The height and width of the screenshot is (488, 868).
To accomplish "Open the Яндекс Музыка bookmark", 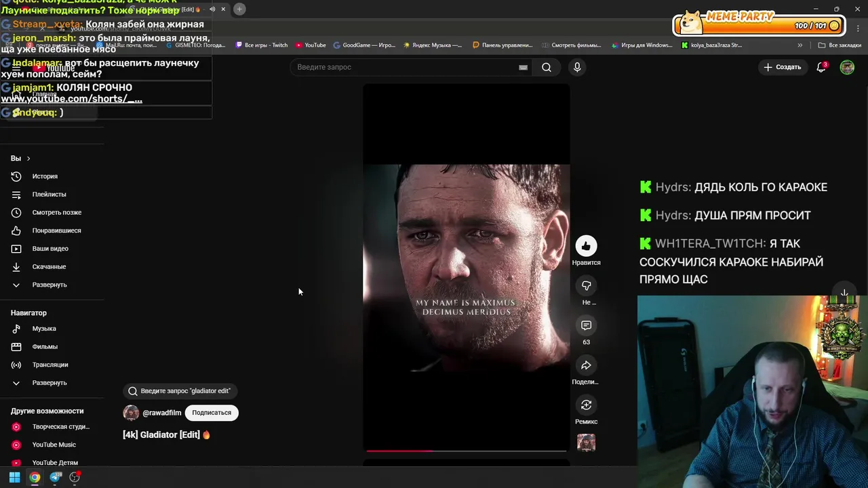I will (x=433, y=45).
